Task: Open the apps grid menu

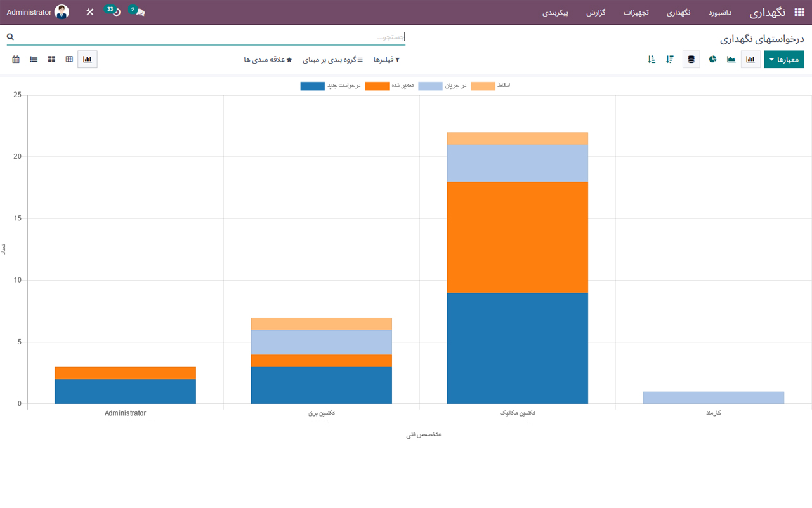Action: (x=799, y=12)
